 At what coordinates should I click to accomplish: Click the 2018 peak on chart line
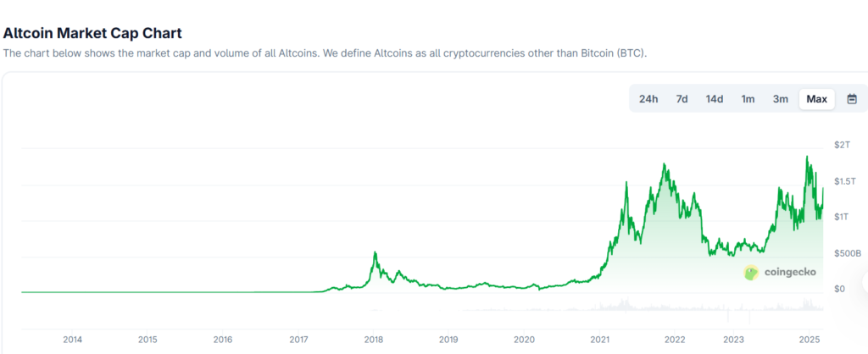coord(376,252)
